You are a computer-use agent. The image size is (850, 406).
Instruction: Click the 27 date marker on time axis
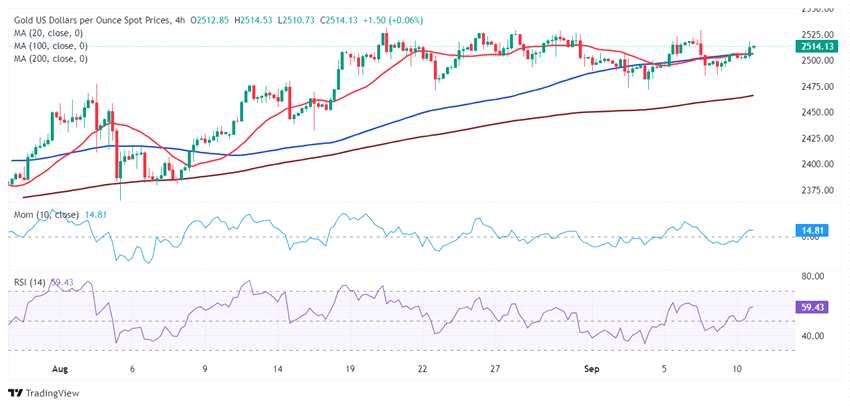click(x=495, y=367)
